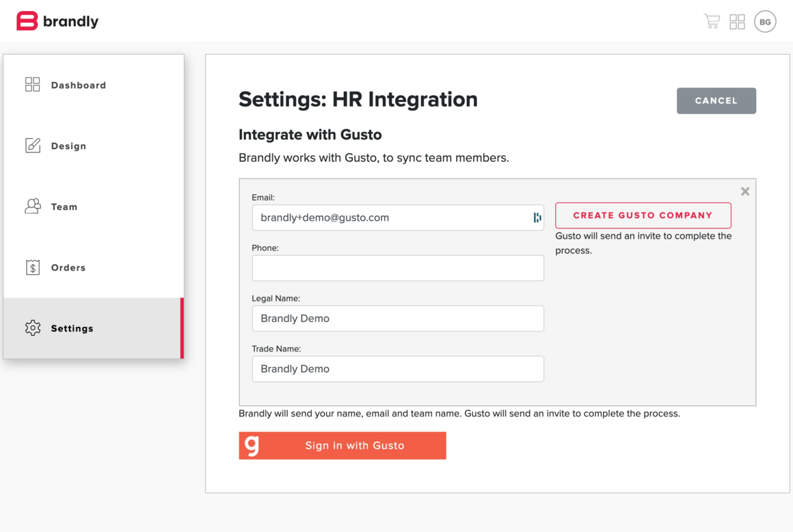Screen dimensions: 793x532
Task: Click the Trade Name input field
Action: pos(398,369)
